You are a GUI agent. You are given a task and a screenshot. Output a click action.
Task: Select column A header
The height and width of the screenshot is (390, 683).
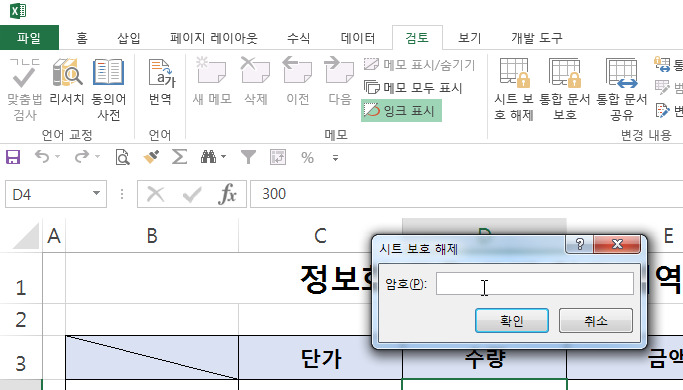[x=54, y=236]
